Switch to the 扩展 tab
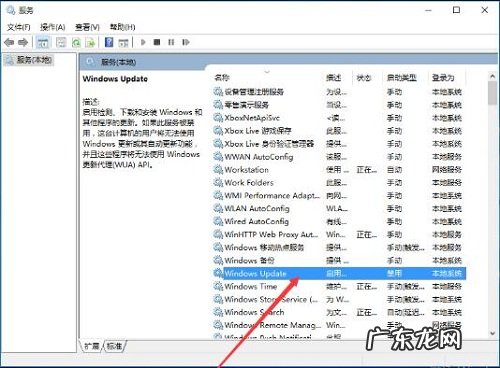The height and width of the screenshot is (368, 500). [x=92, y=346]
